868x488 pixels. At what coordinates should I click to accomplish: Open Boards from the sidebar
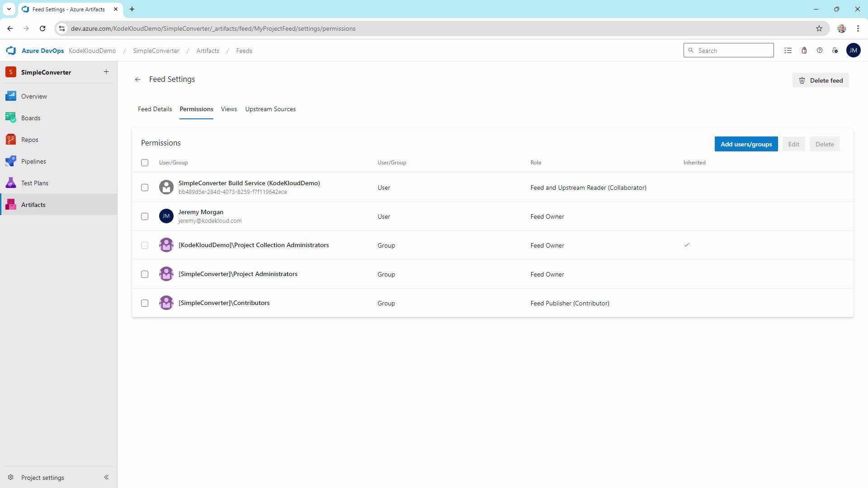click(31, 118)
